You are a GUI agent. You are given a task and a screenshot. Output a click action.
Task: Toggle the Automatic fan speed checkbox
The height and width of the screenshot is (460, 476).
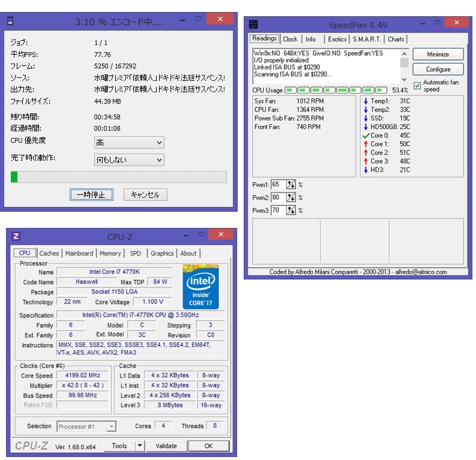pyautogui.click(x=417, y=86)
